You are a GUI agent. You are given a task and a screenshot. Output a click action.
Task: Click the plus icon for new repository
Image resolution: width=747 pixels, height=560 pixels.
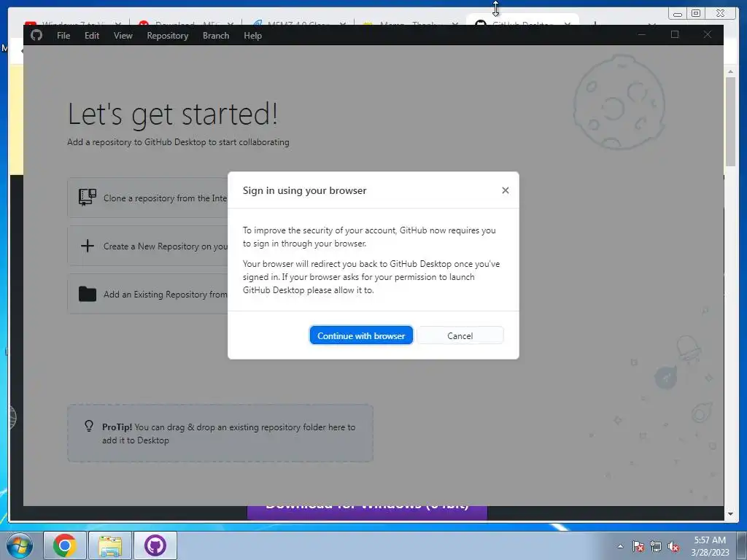(x=88, y=246)
